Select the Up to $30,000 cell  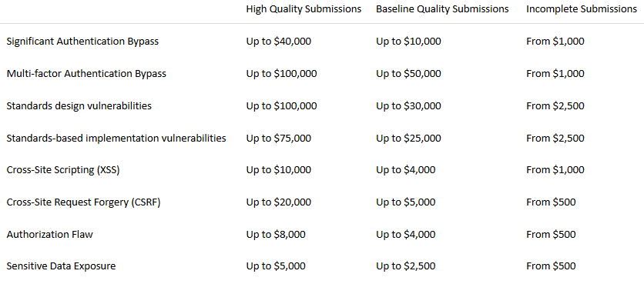[408, 106]
